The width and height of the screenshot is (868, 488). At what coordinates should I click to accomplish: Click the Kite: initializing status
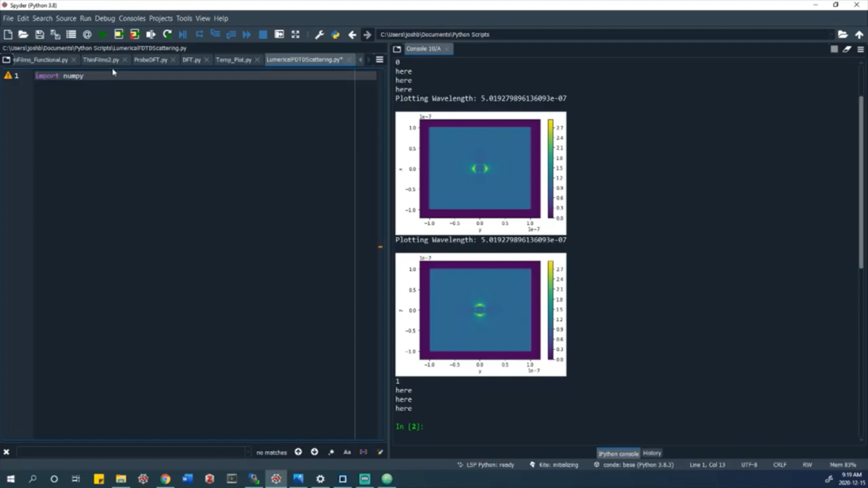pos(554,465)
